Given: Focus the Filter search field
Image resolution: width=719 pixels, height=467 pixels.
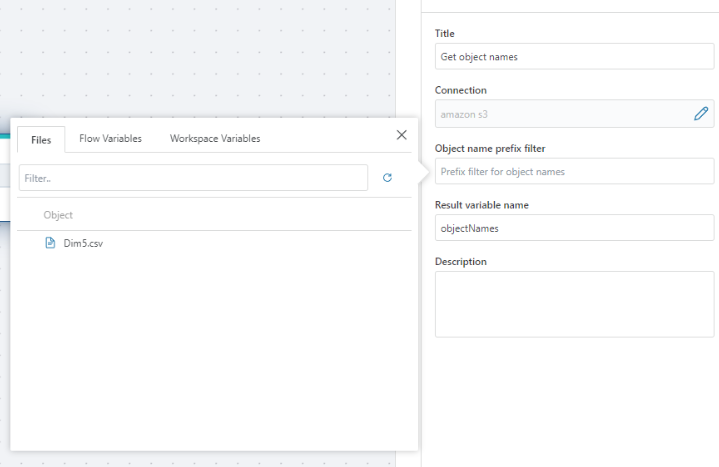Looking at the screenshot, I should [x=192, y=178].
